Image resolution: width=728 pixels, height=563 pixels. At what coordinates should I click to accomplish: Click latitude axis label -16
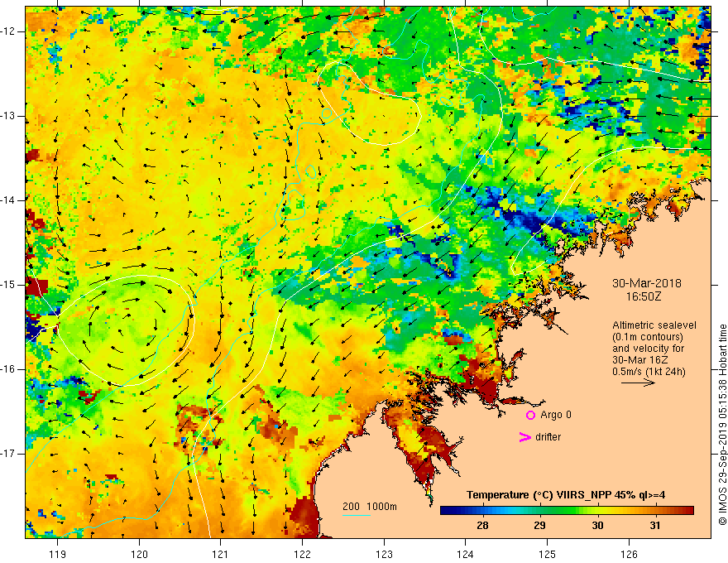[9, 369]
